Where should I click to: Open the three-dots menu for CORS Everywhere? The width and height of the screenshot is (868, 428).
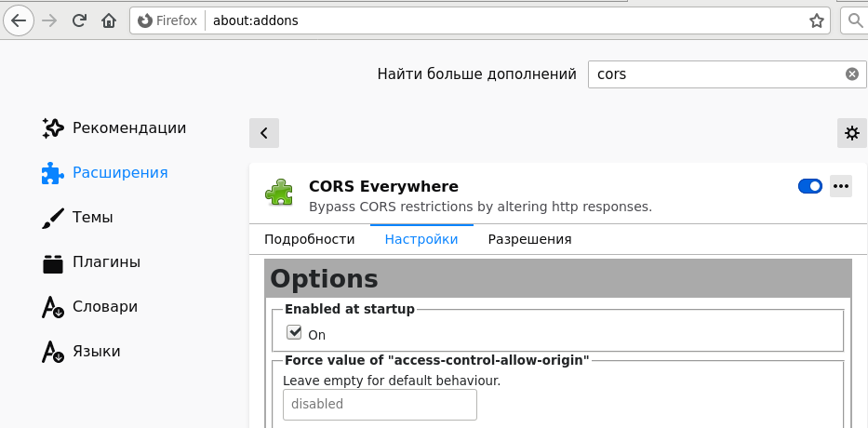[x=840, y=186]
